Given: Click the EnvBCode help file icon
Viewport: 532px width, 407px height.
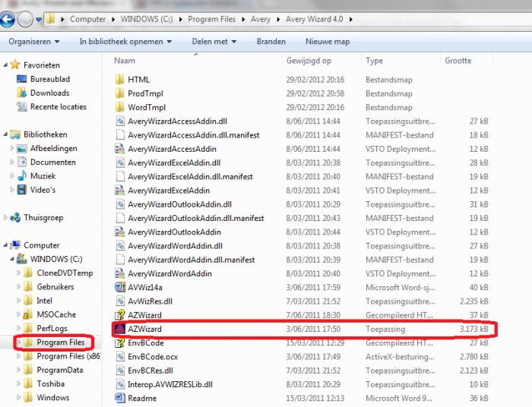Looking at the screenshot, I should click(x=120, y=343).
